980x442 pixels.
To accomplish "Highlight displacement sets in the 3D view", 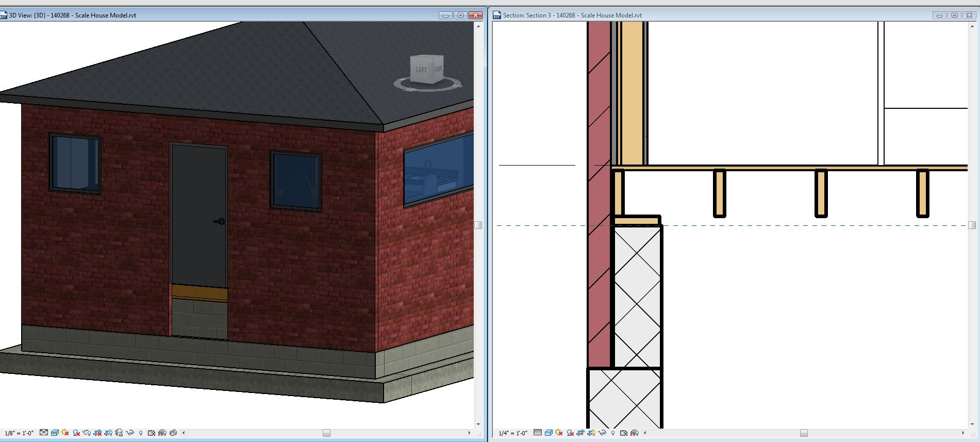I will pyautogui.click(x=173, y=433).
